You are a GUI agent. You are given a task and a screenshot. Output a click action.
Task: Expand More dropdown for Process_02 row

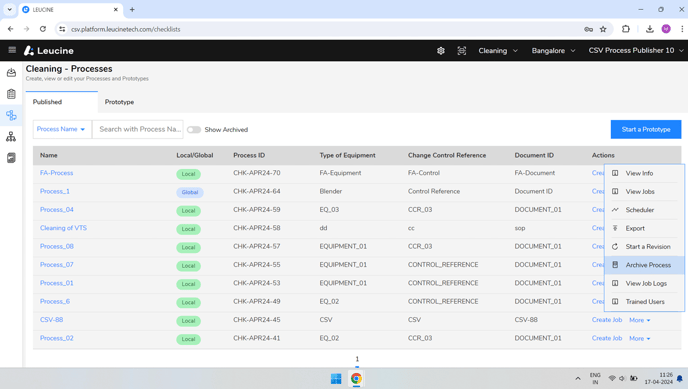[x=640, y=339]
